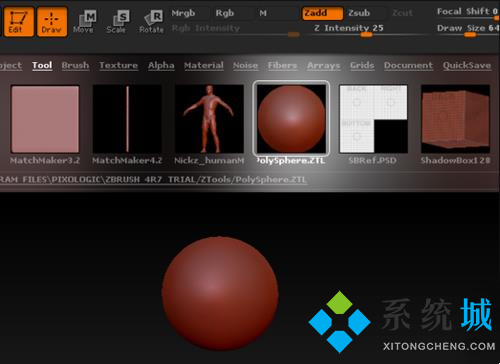The width and height of the screenshot is (500, 364).
Task: Open the Fibers tab in LightBox
Action: [x=282, y=65]
